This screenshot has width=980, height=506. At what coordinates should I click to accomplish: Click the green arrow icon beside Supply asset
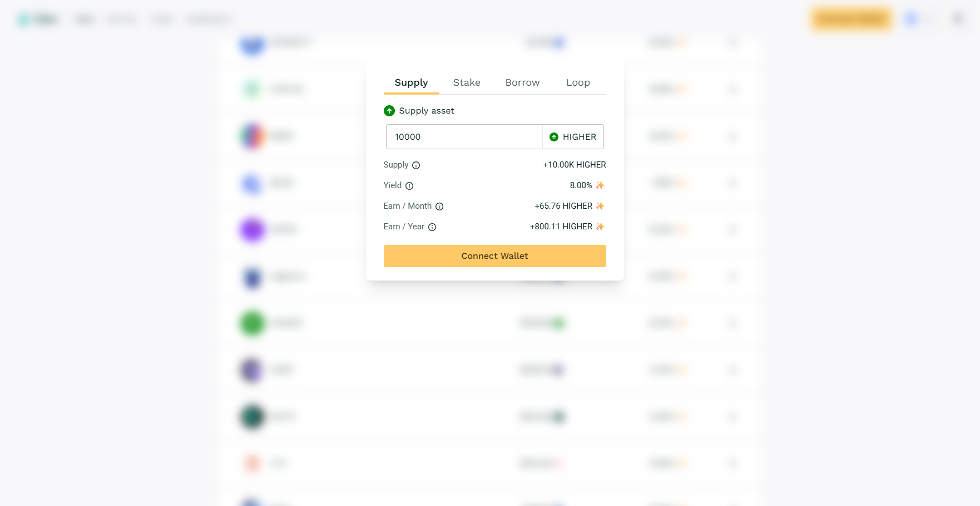389,111
